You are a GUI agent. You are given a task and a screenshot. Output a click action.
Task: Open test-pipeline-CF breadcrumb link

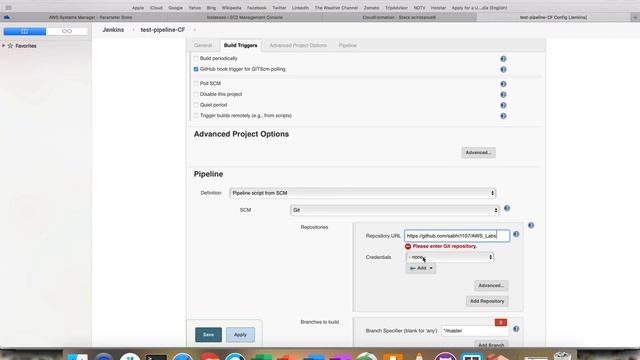[x=162, y=30]
